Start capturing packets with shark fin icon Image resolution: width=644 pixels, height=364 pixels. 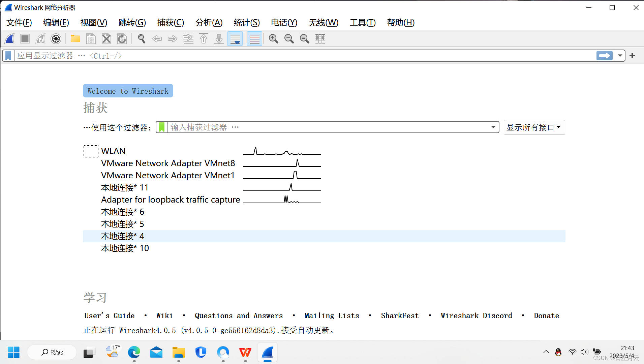[9, 39]
